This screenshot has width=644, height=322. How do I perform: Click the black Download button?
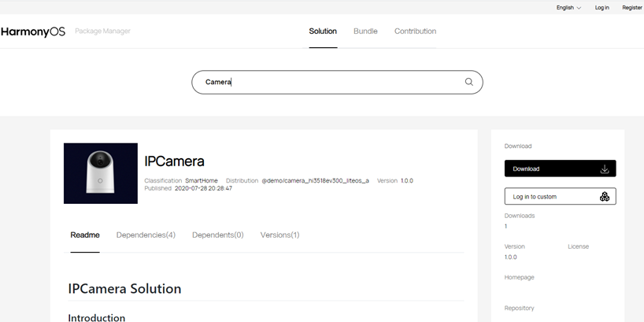coord(561,168)
